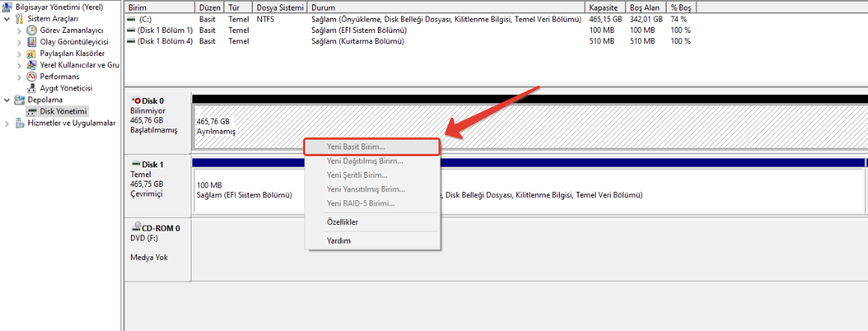
Task: Expand the Yerel Kullanıcılar ve Gruplar node
Action: [19, 65]
